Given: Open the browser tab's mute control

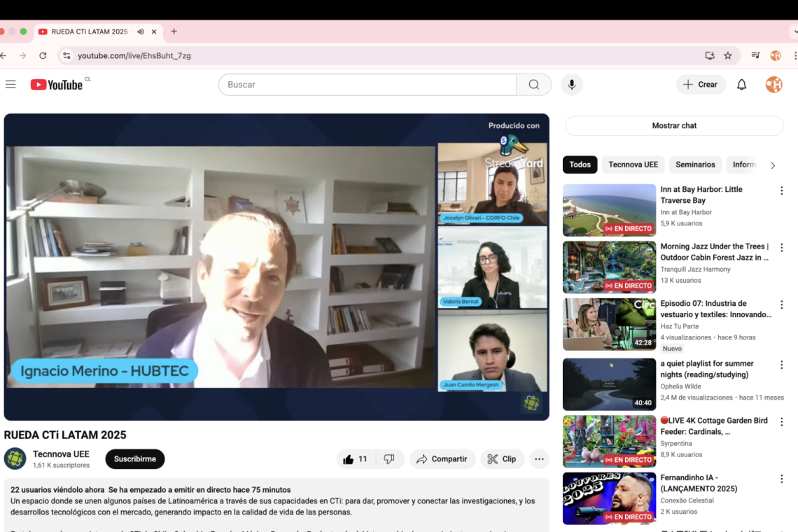Looking at the screenshot, I should click(140, 31).
